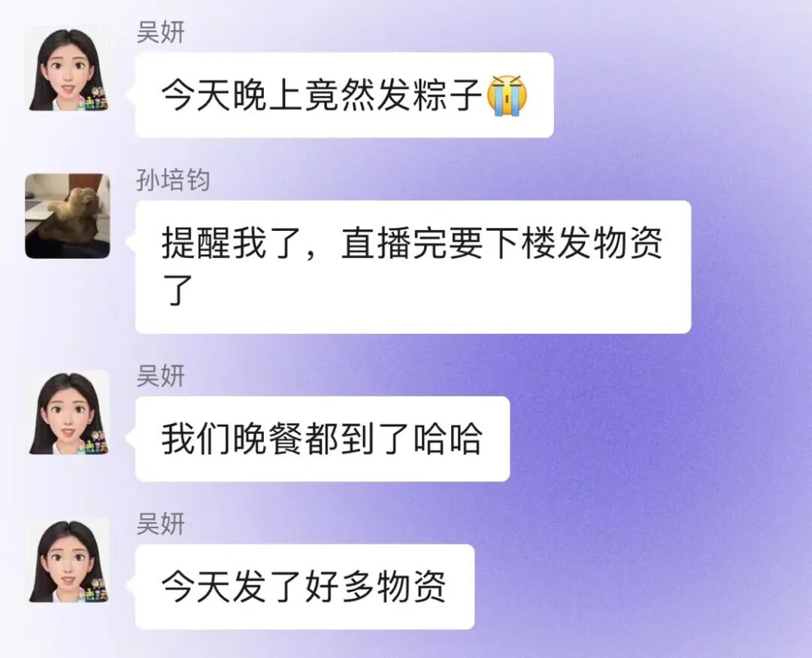Click the name 吴妍 above 我们晚餐都到了哈哈
Image resolution: width=812 pixels, height=658 pixels.
161,376
